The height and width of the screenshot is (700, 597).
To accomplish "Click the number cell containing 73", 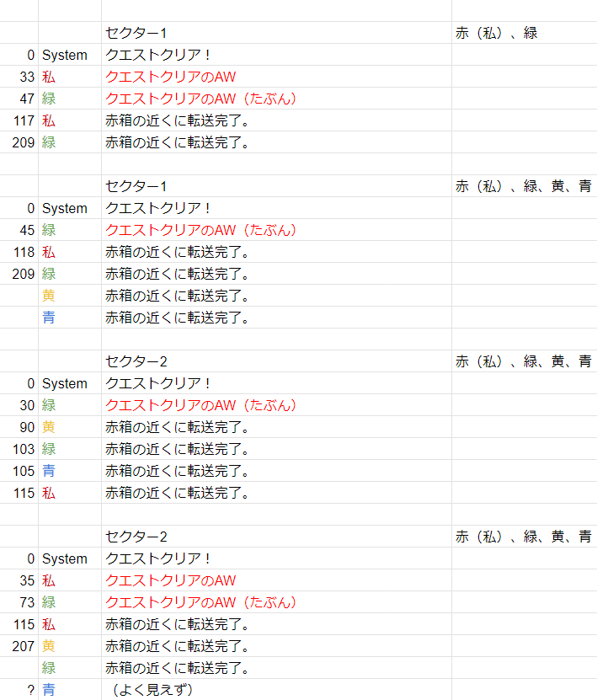I will point(19,602).
